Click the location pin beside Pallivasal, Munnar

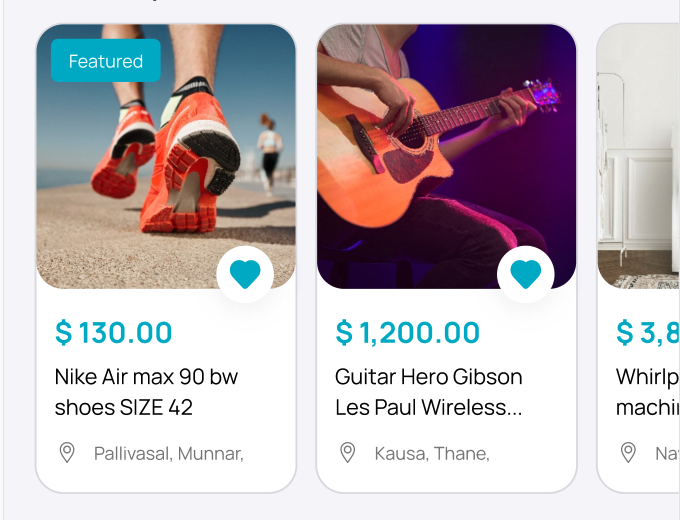(x=67, y=453)
